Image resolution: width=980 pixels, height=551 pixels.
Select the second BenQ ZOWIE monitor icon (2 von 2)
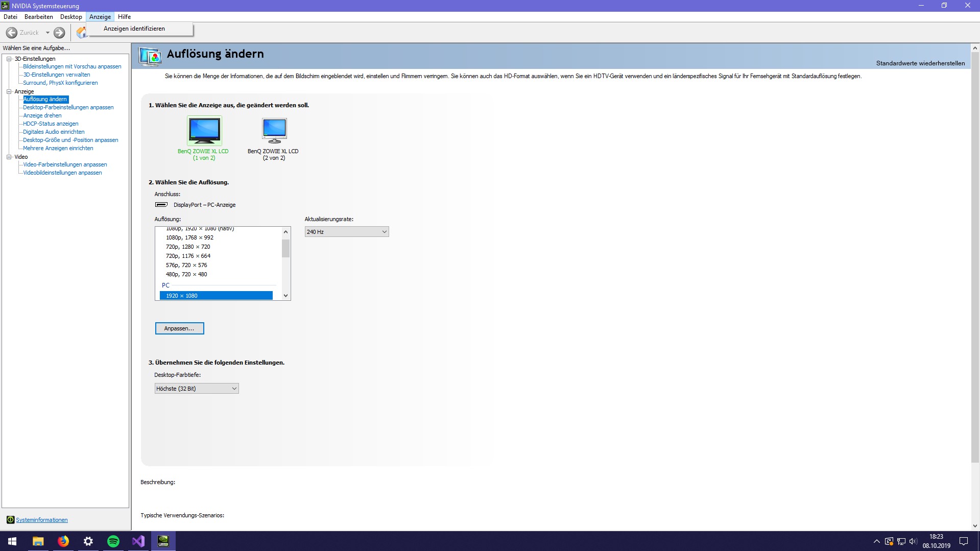[x=274, y=131]
